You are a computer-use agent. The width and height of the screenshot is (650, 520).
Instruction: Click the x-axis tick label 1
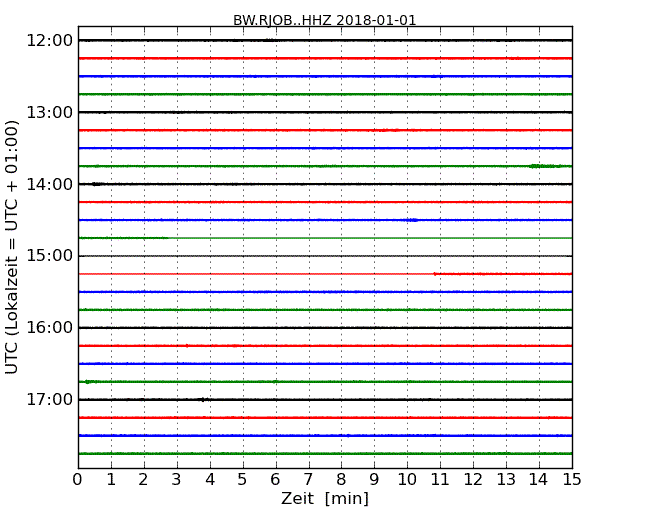click(x=111, y=480)
